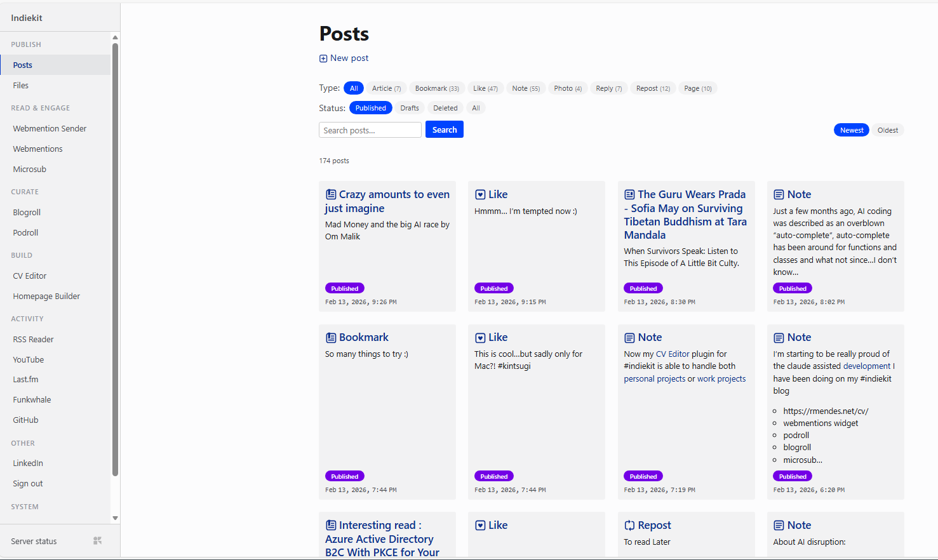Show only Photo type posts
Viewport: 938px width, 560px height.
pyautogui.click(x=567, y=88)
